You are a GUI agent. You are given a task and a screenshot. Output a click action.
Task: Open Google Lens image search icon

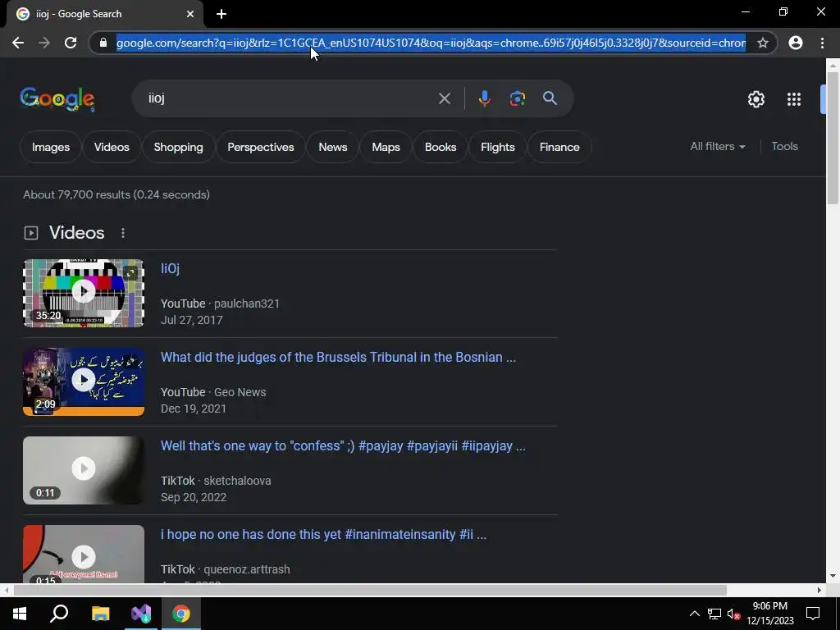coord(517,98)
